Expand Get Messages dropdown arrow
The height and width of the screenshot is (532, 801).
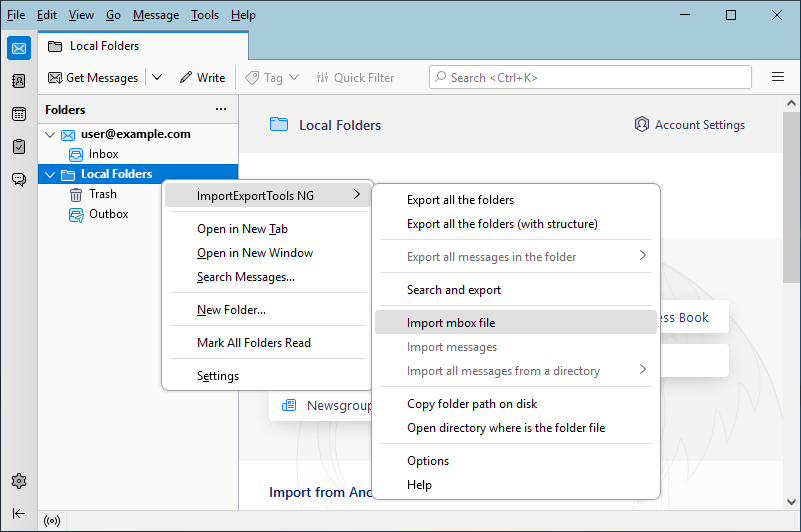pos(157,78)
